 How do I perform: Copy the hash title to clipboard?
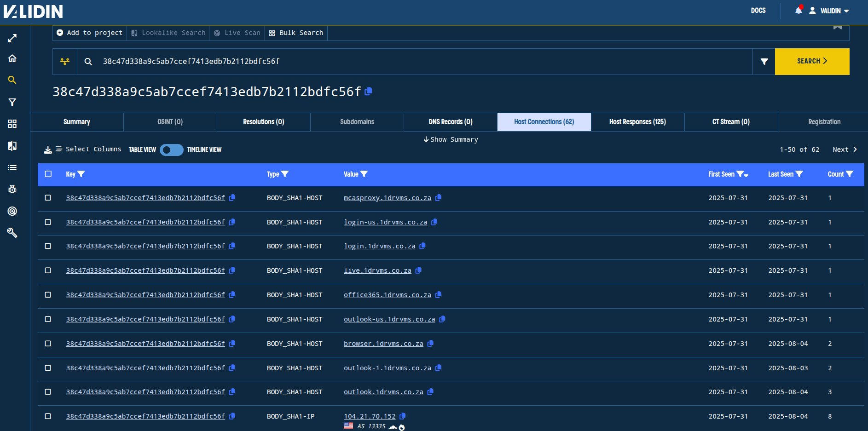[x=368, y=92]
